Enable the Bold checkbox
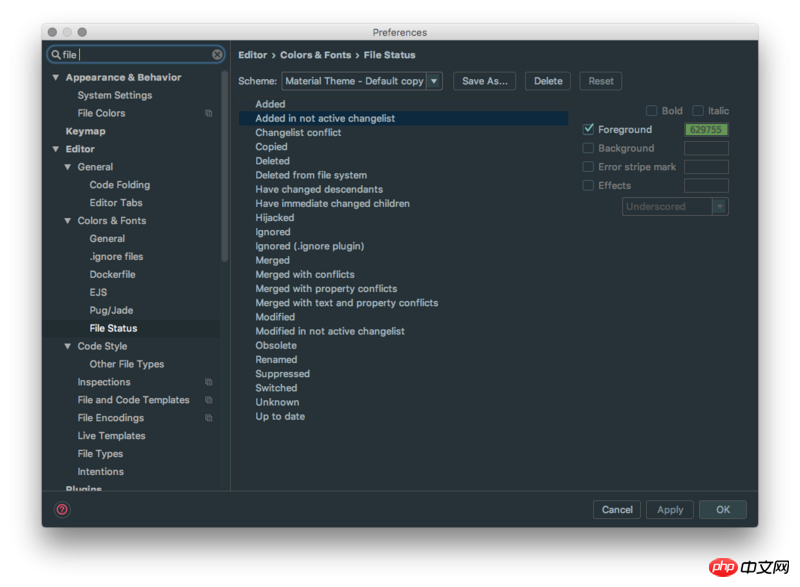 pos(652,111)
